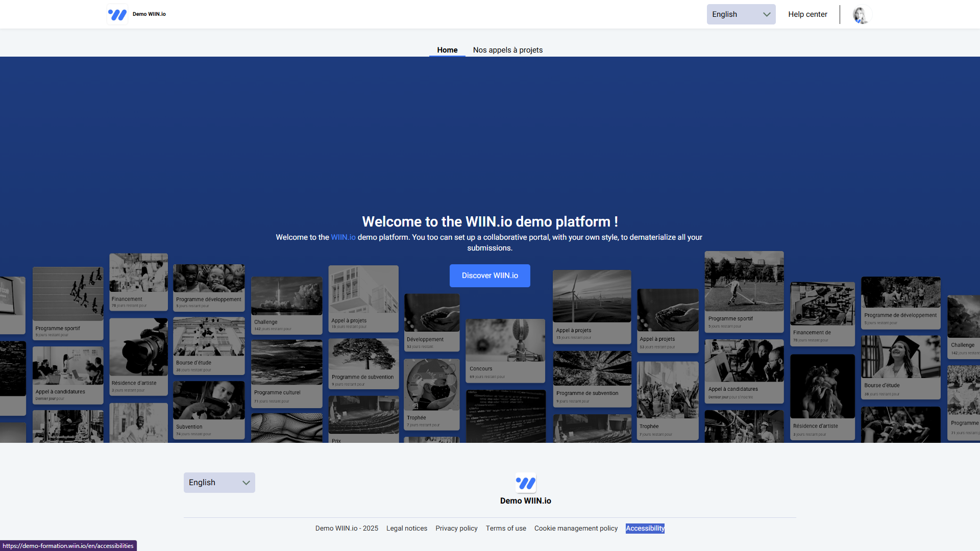
Task: Open the Bourse d'étude card with graduate photo
Action: 901,367
